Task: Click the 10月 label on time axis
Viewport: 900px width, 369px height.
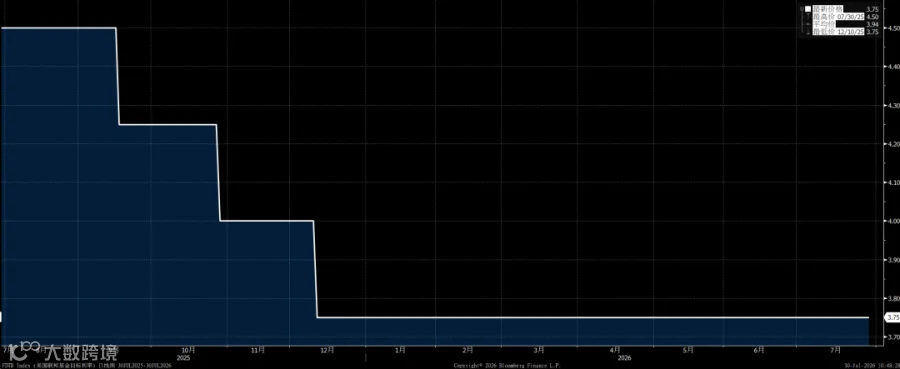Action: click(x=189, y=349)
